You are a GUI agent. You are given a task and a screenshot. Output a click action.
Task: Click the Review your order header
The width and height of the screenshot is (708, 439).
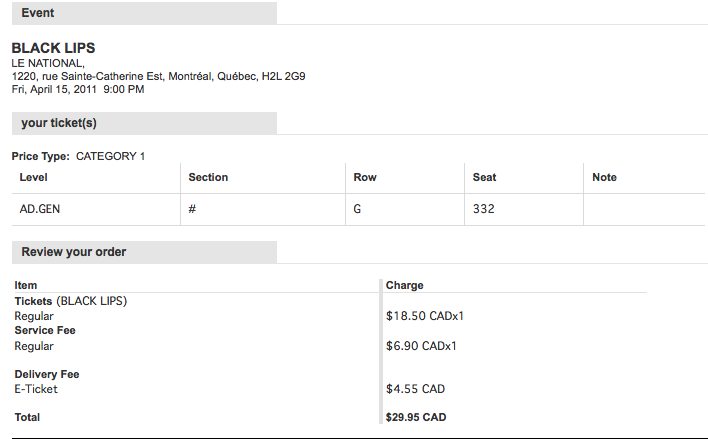point(74,252)
